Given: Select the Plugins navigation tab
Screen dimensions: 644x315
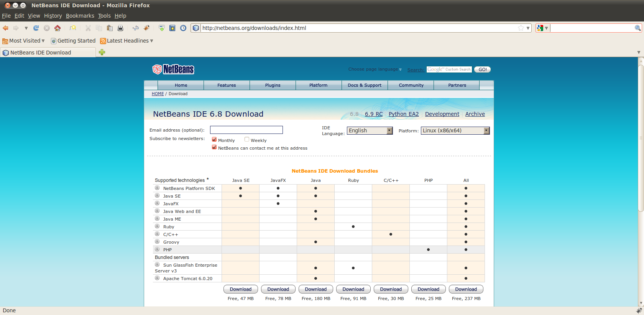Looking at the screenshot, I should [x=273, y=85].
